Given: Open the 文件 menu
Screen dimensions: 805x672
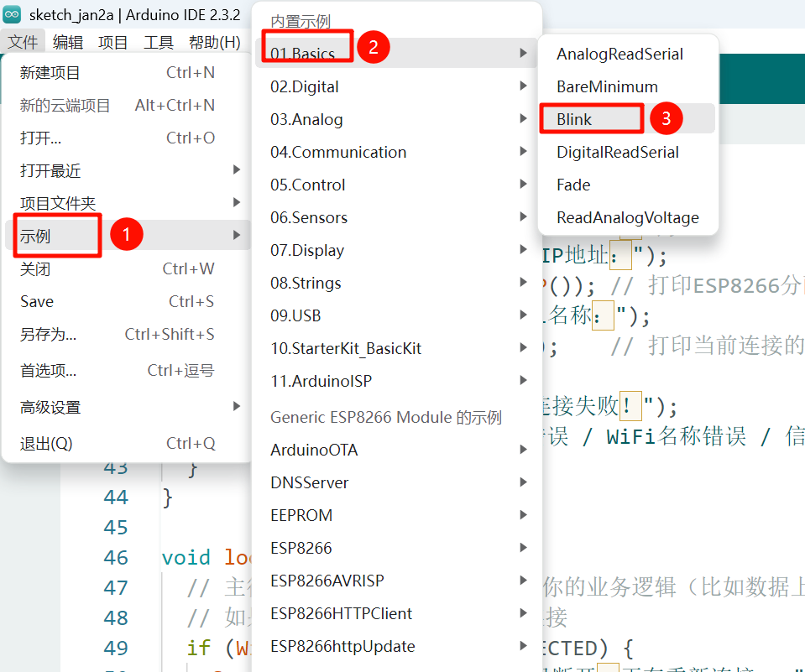Looking at the screenshot, I should [23, 42].
